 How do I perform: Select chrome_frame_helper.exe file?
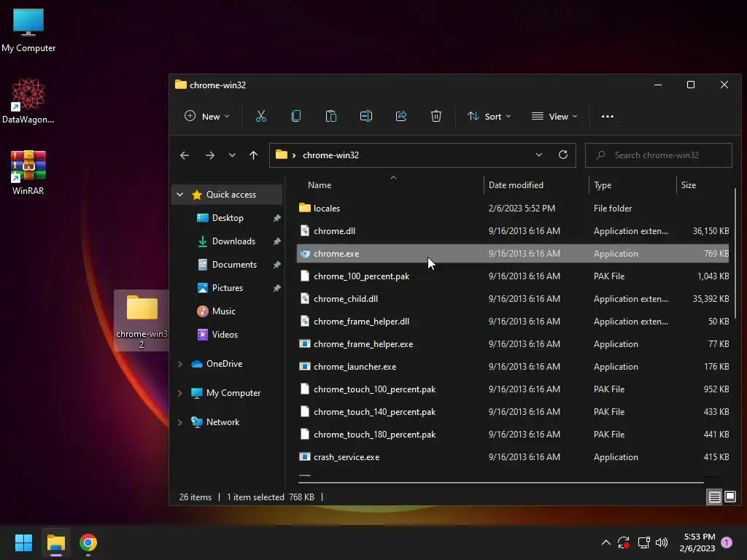(x=512, y=344)
